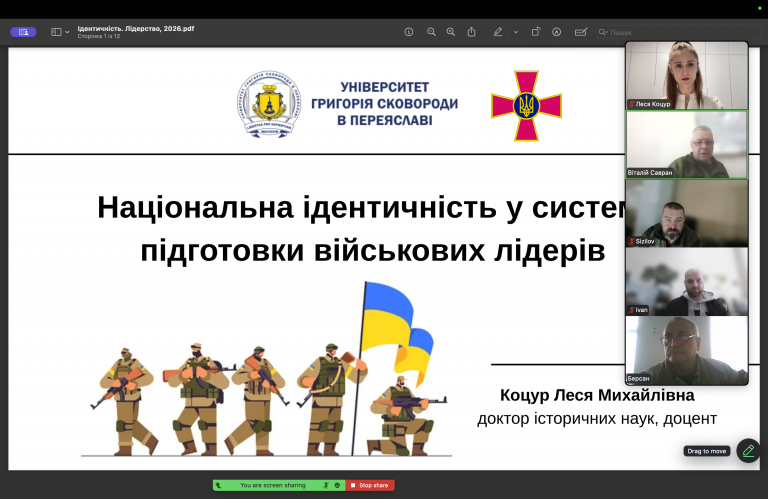Viewport: 768px width, 499px height.
Task: Click the security shield in sharing bar
Action: tap(337, 485)
